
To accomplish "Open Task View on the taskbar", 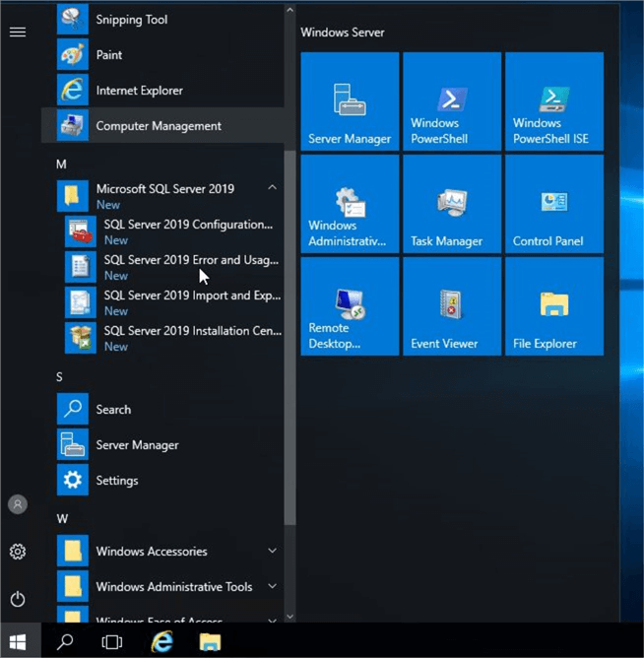I will [112, 641].
